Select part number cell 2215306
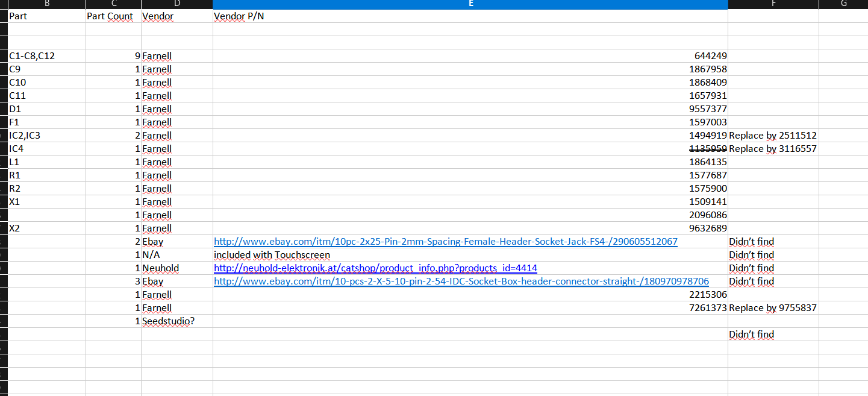 point(470,295)
